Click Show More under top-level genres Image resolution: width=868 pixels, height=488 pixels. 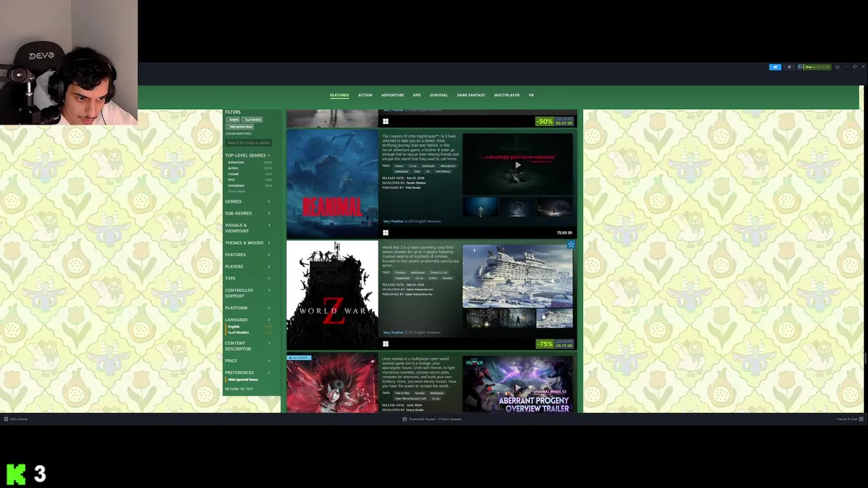(237, 192)
